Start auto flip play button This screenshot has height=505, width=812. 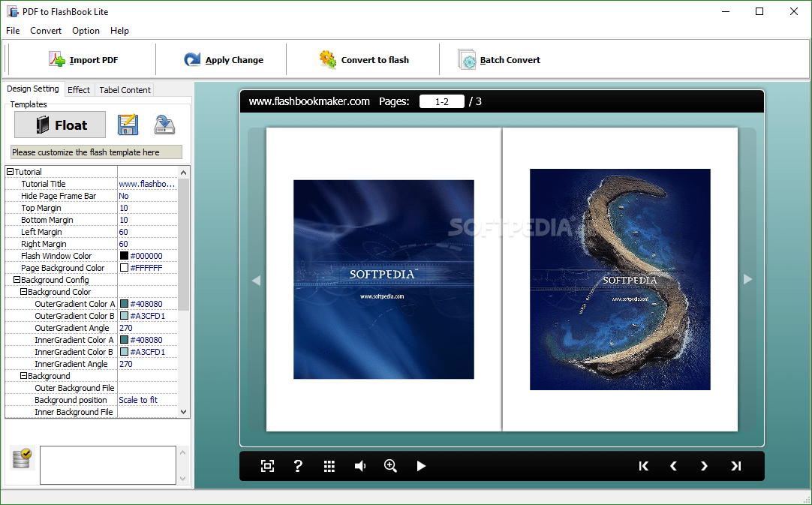point(421,466)
